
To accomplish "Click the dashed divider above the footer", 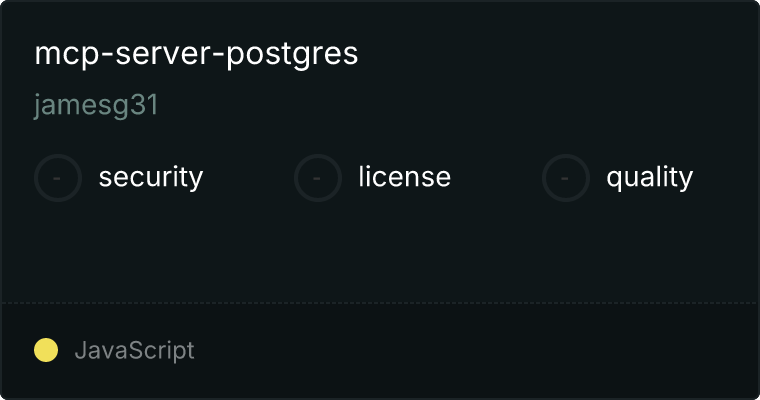I will [380, 303].
